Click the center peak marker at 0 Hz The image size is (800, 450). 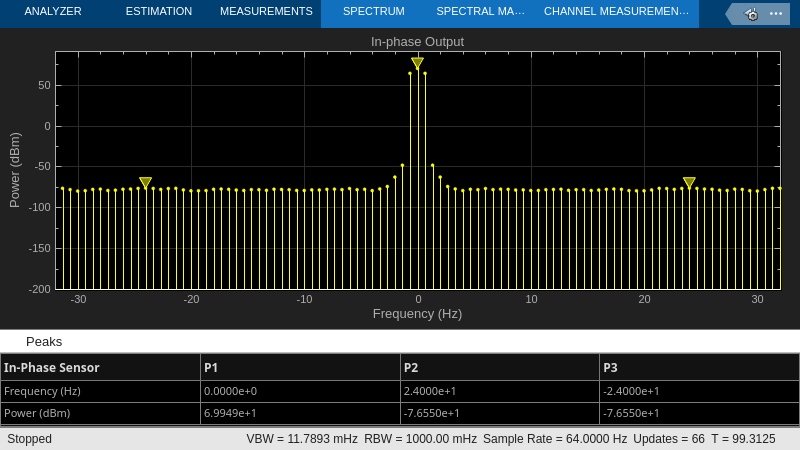(x=417, y=63)
